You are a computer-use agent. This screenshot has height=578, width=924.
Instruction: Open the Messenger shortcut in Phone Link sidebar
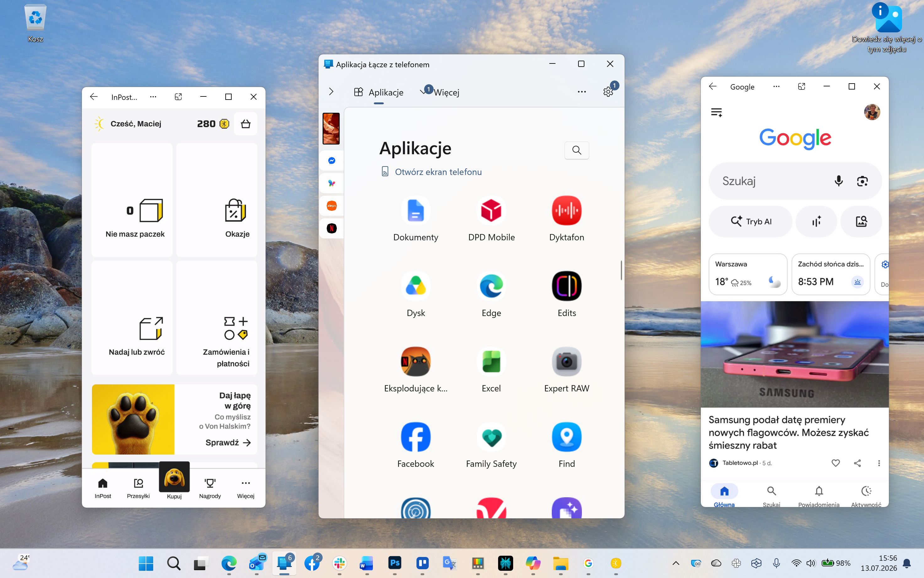[x=331, y=161]
